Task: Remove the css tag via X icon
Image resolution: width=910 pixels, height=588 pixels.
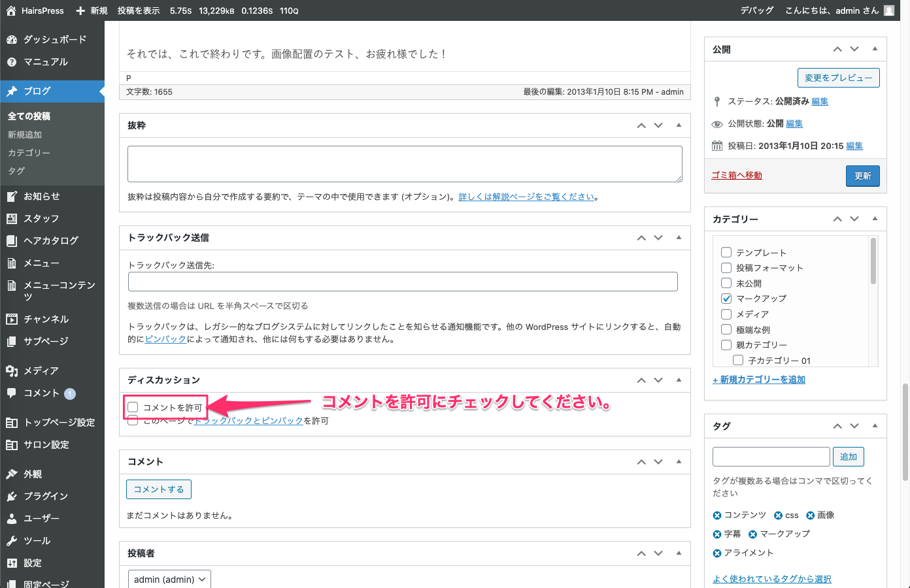Action: point(778,515)
